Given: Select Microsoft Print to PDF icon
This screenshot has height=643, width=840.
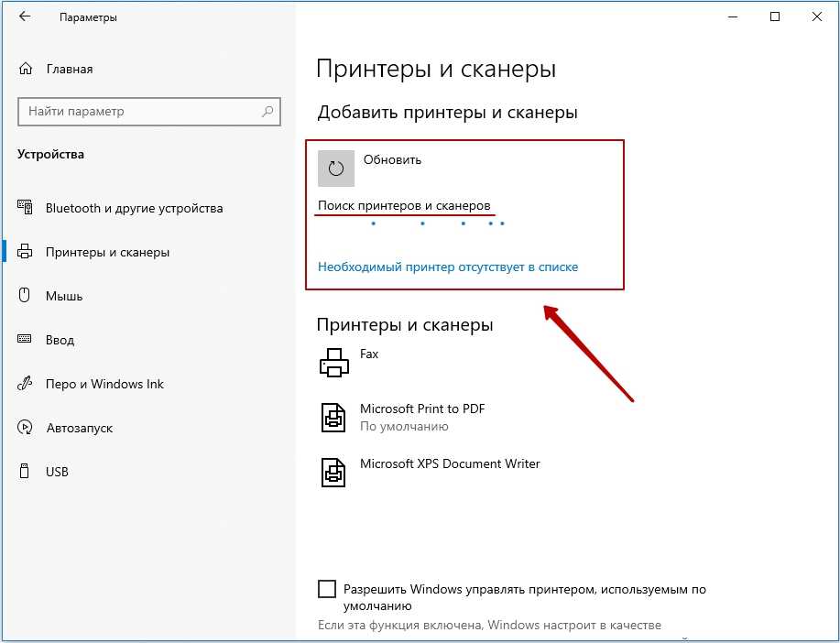Looking at the screenshot, I should (x=334, y=418).
